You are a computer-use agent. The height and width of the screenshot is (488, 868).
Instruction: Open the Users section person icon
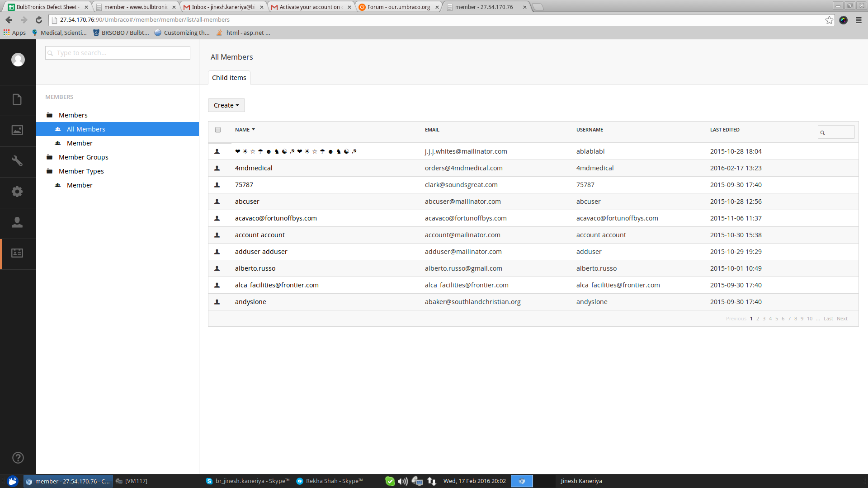click(x=17, y=222)
